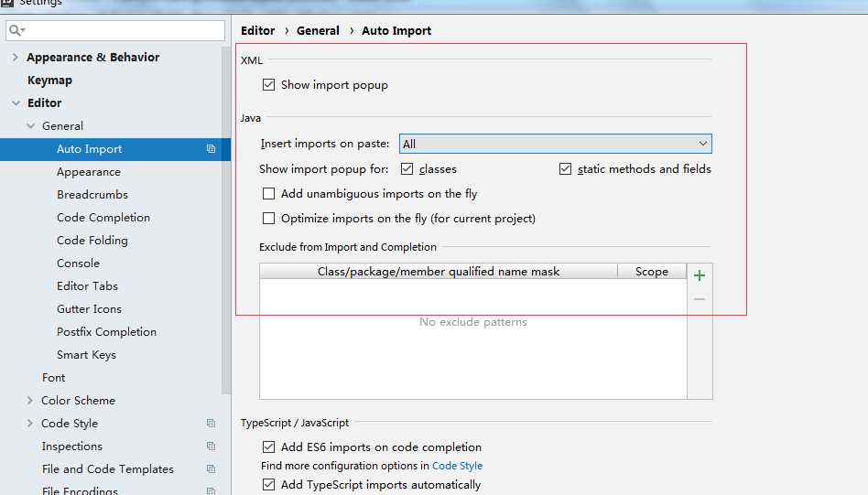The width and height of the screenshot is (868, 495).
Task: Select Keymap in settings tree
Action: coord(49,81)
